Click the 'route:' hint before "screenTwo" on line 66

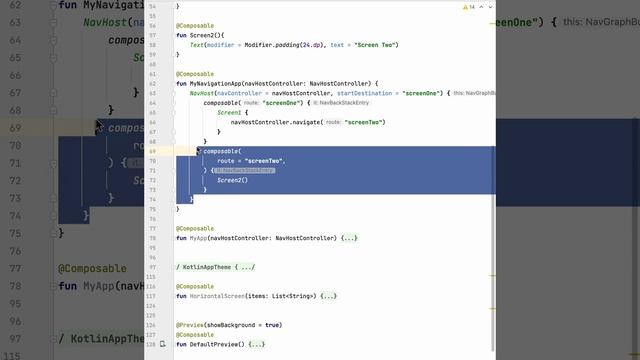point(333,122)
